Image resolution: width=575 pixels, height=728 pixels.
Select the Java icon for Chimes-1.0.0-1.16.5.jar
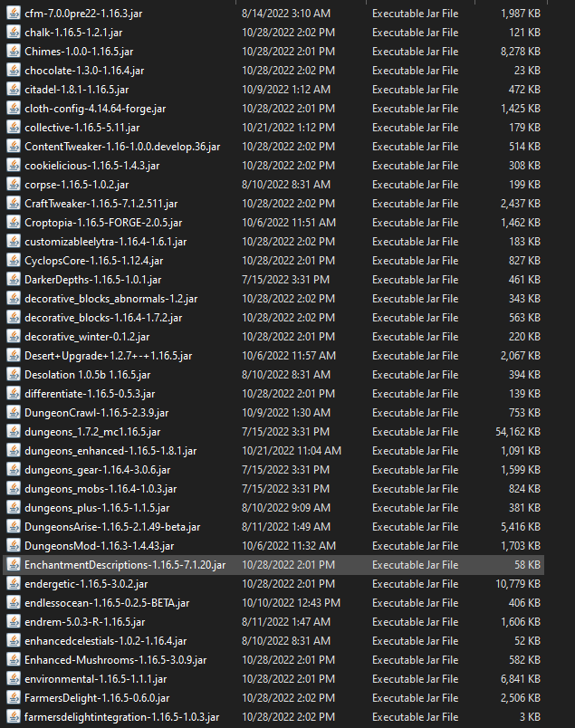click(x=14, y=52)
